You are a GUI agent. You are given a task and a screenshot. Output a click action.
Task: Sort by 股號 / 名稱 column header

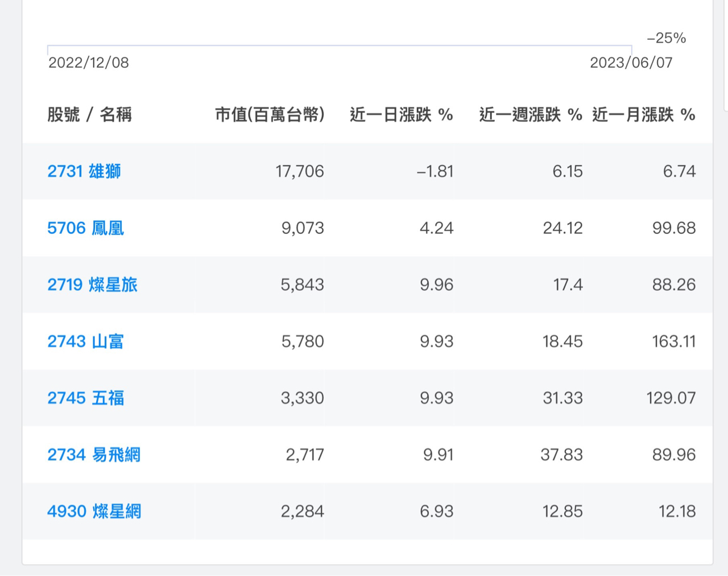tap(89, 115)
